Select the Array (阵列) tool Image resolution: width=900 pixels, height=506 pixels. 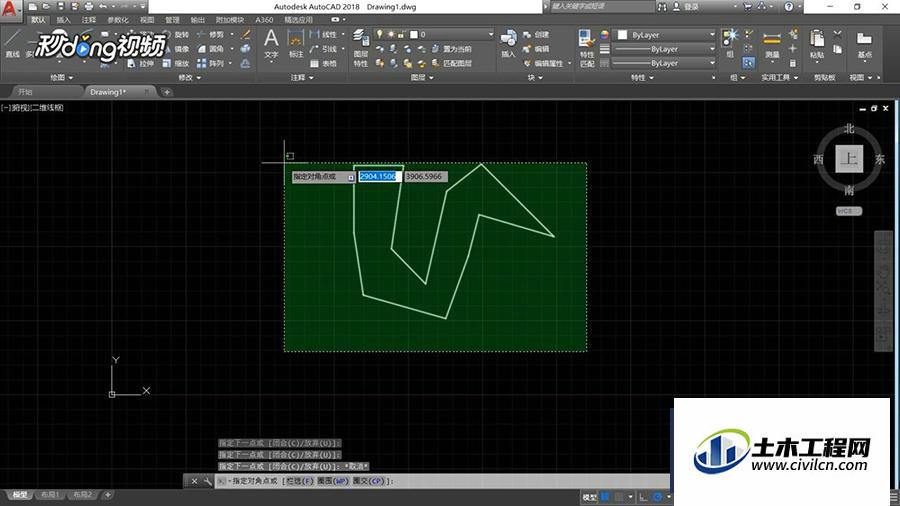coord(210,63)
